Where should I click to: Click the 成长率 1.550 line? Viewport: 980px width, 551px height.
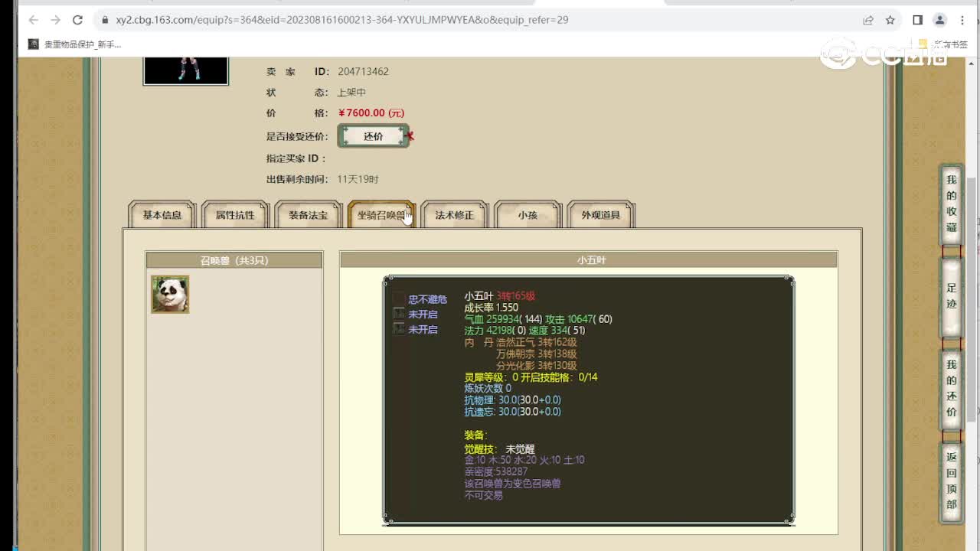pyautogui.click(x=491, y=308)
